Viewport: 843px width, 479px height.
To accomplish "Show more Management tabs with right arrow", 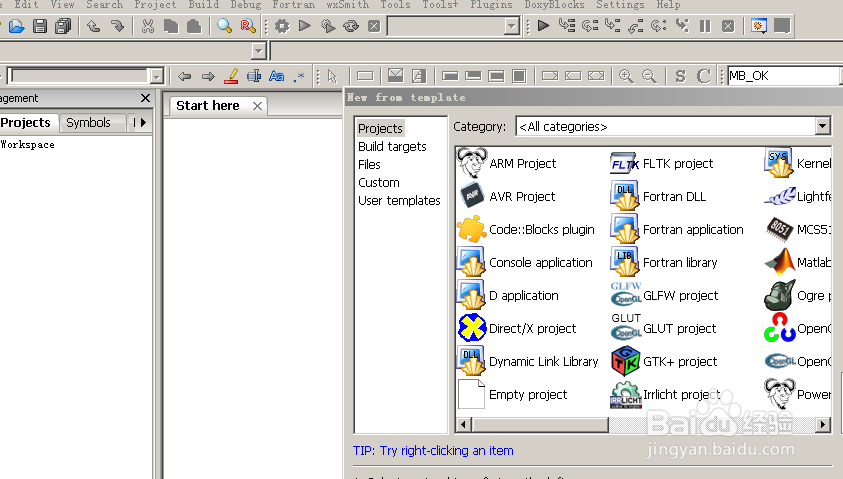I will (144, 123).
